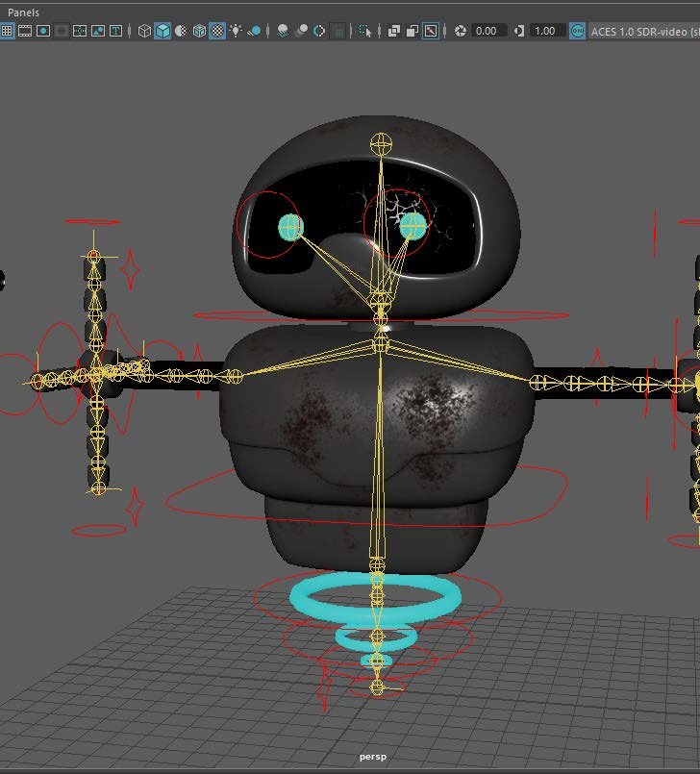Click the Gamma icon
This screenshot has height=774, width=700.
point(519,31)
